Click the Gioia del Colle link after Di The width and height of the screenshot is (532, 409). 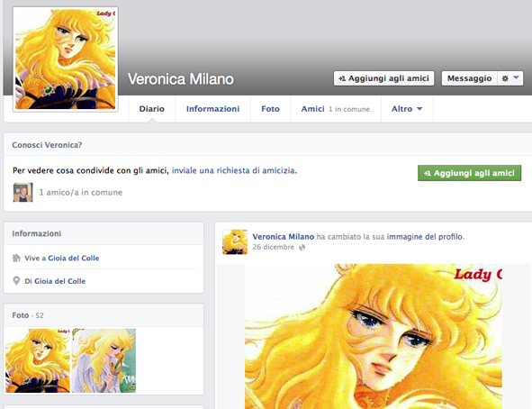[59, 281]
